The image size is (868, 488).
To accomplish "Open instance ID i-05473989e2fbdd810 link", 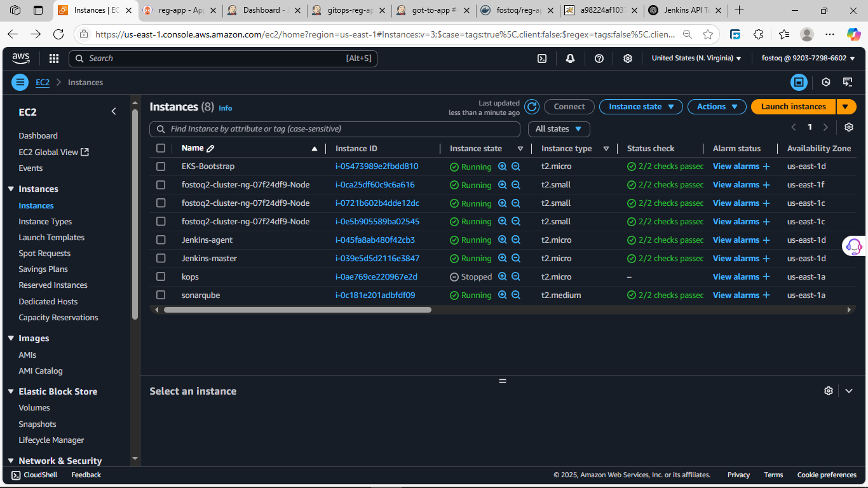I will 377,166.
